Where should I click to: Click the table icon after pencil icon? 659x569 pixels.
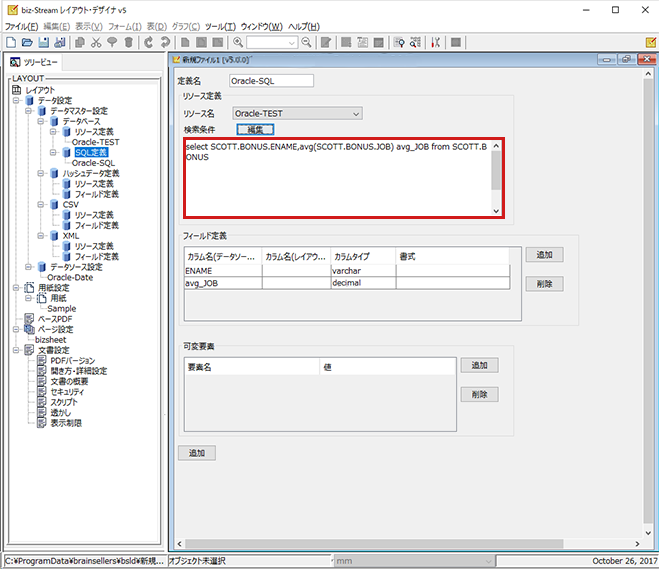click(346, 42)
